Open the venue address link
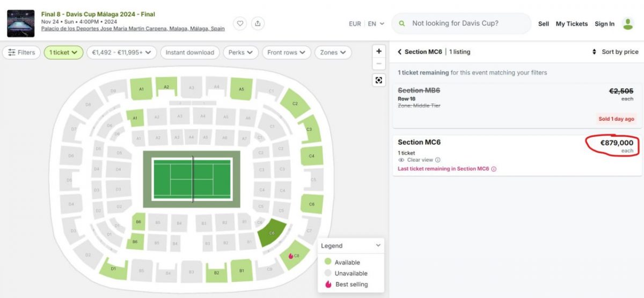Screen dimensions: 644x298 click(x=133, y=28)
